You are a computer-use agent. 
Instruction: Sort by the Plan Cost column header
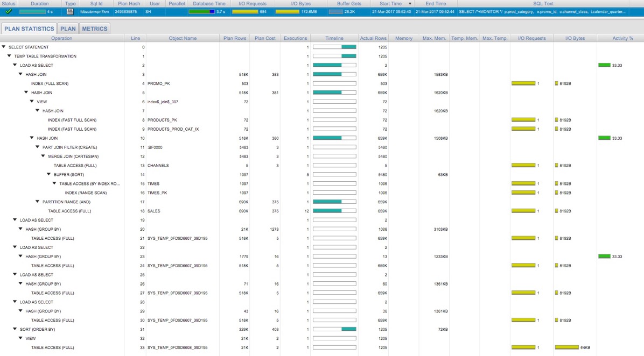265,38
